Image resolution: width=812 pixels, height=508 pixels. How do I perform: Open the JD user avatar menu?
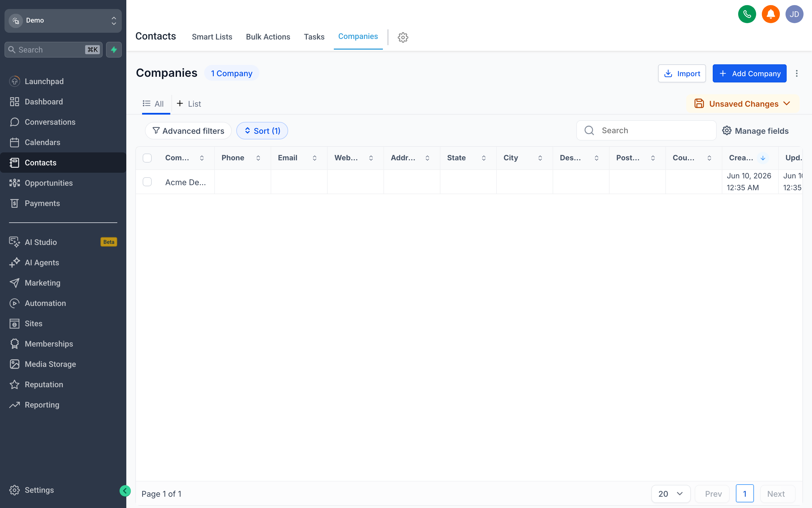[x=794, y=14]
